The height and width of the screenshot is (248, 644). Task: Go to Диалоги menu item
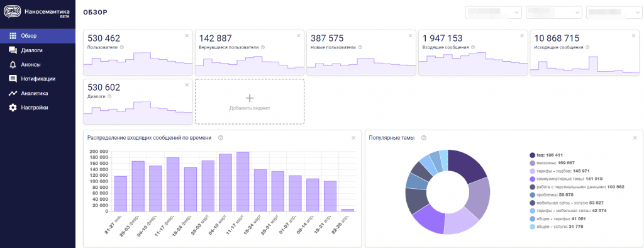pos(38,50)
